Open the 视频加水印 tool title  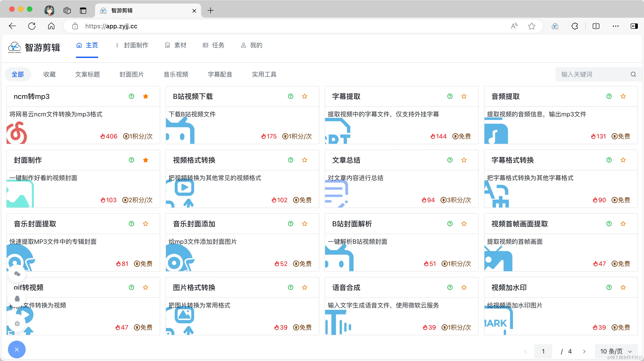tap(509, 287)
